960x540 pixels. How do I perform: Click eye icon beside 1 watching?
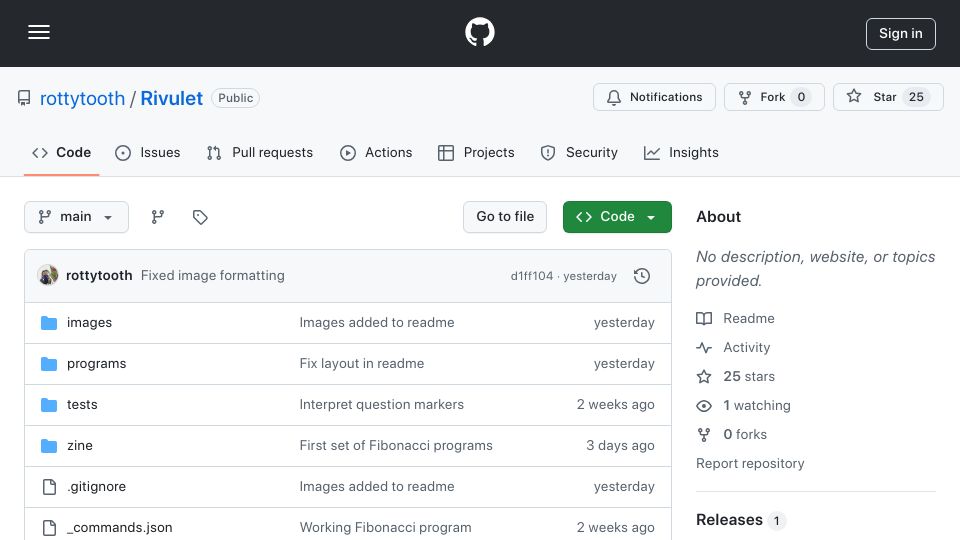704,406
